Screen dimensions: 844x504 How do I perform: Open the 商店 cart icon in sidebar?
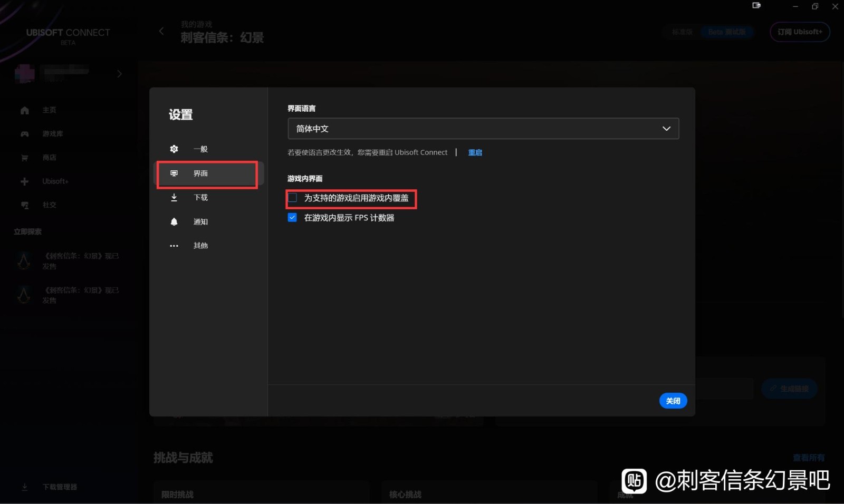[25, 158]
